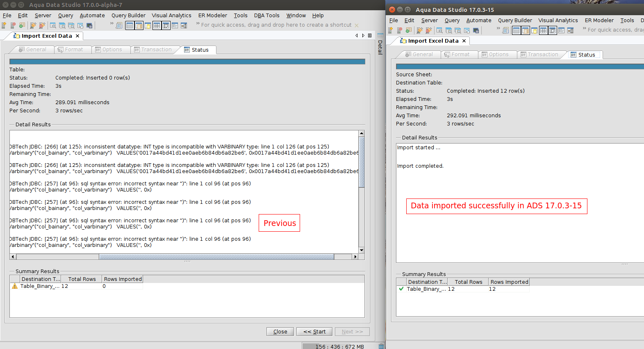Click the yellow cylinder window icon in 17.0.3-15 toolbar

click(534, 30)
